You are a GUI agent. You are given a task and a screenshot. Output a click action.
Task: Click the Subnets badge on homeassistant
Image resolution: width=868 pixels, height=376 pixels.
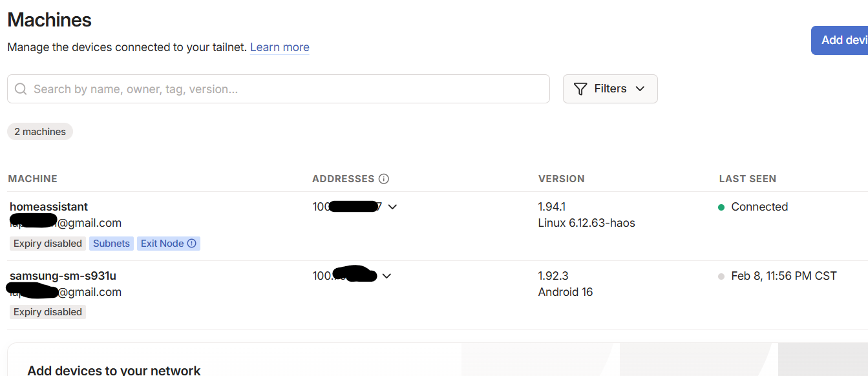[x=111, y=244]
